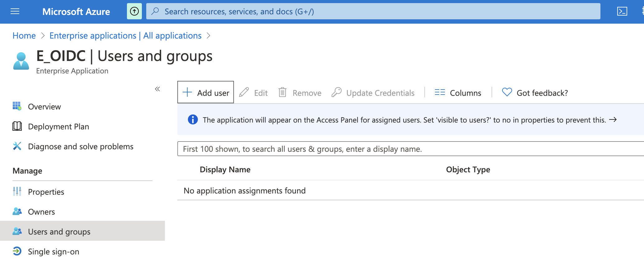The height and width of the screenshot is (265, 644).
Task: Click Got feedback? link
Action: 535,93
